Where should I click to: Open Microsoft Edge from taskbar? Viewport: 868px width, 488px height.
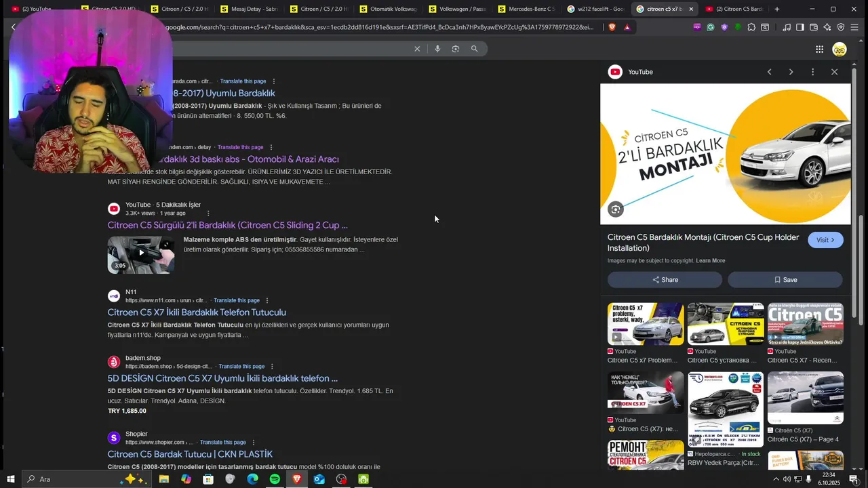pyautogui.click(x=252, y=479)
